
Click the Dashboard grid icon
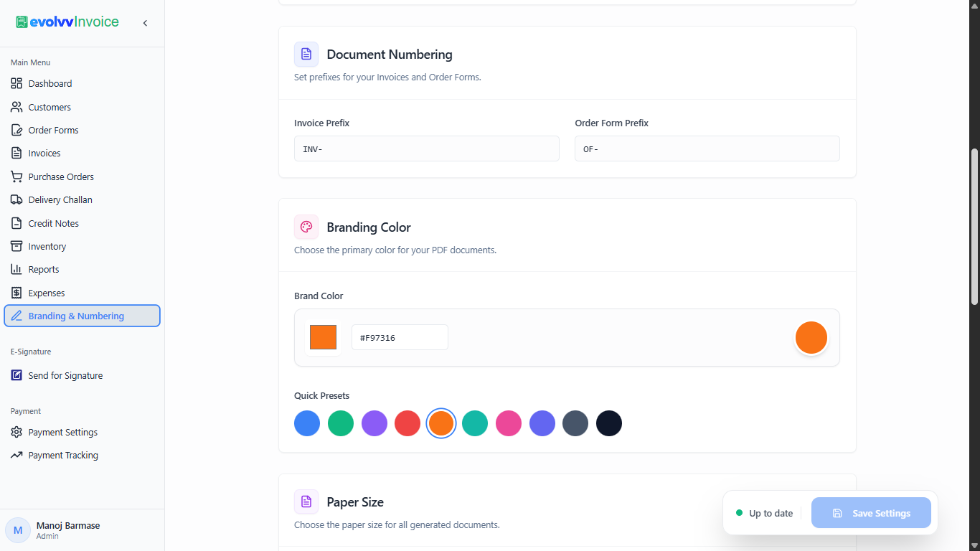click(x=17, y=83)
